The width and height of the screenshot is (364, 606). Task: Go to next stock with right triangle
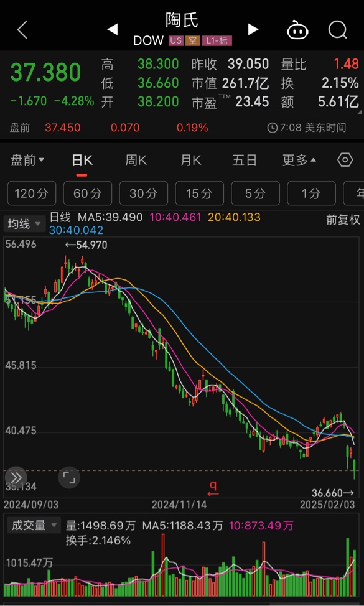tap(253, 29)
